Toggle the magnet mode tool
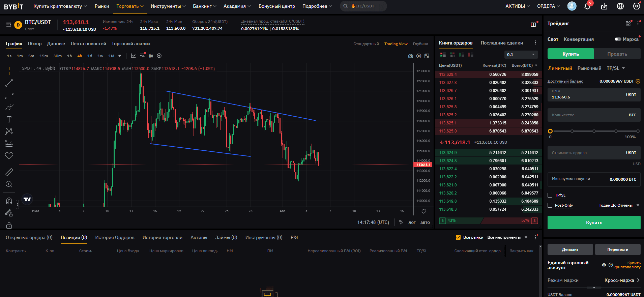Image resolution: width=644 pixels, height=297 pixels. point(9,201)
